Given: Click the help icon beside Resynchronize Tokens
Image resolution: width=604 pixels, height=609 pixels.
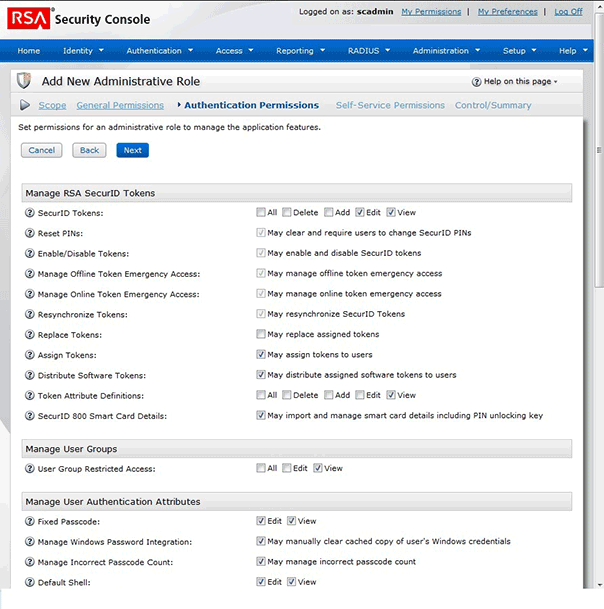Looking at the screenshot, I should tap(30, 314).
